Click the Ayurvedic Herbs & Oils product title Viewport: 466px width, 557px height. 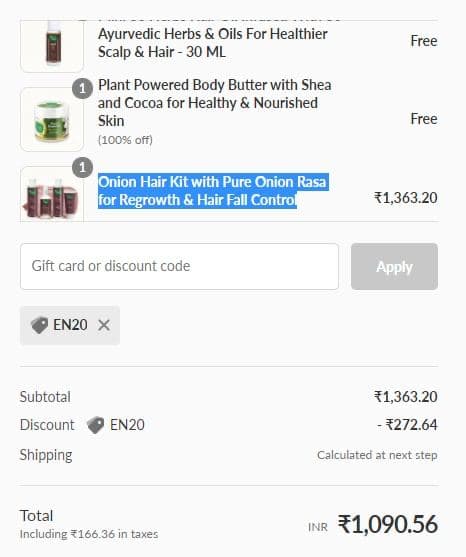click(213, 43)
